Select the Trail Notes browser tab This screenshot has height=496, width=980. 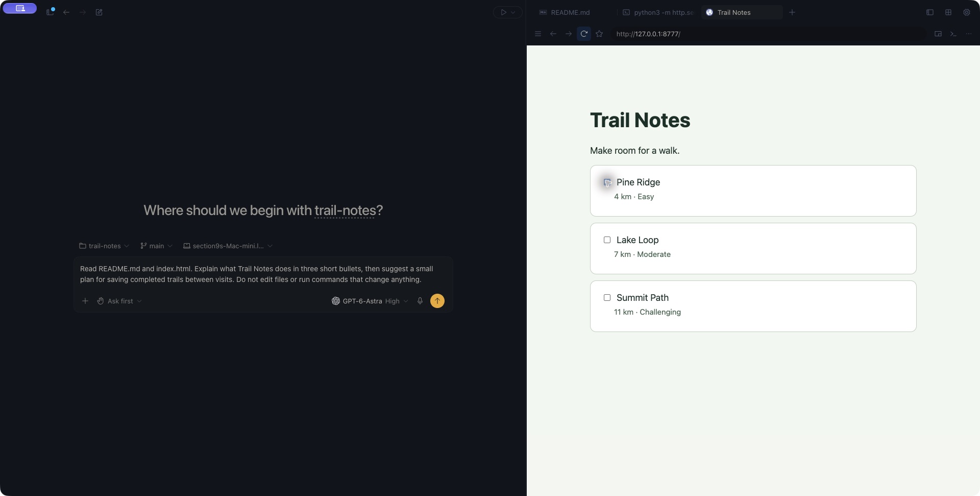coord(741,12)
